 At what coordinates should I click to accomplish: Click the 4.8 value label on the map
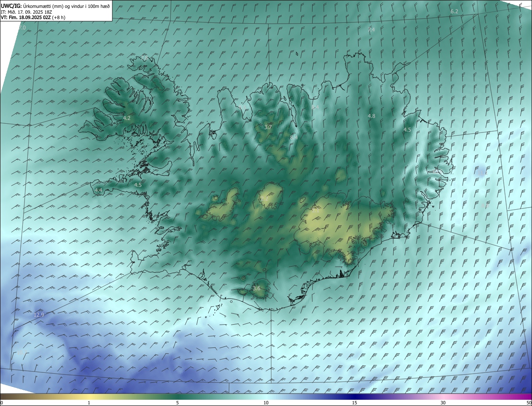pyautogui.click(x=372, y=116)
